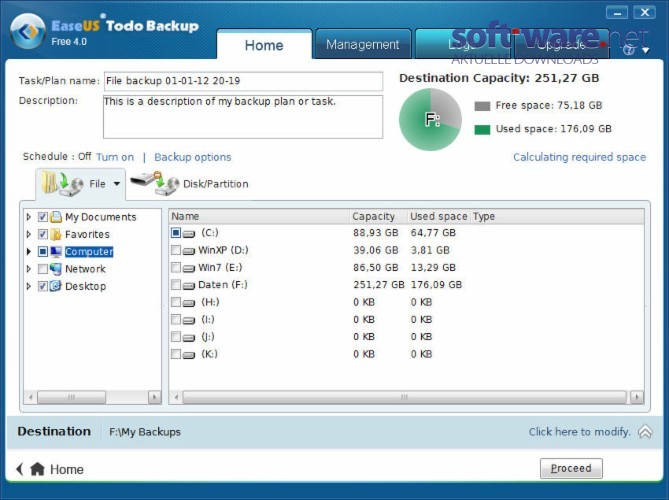Toggle the Favorites checkbox
Viewport: 669px width, 500px height.
(x=43, y=234)
